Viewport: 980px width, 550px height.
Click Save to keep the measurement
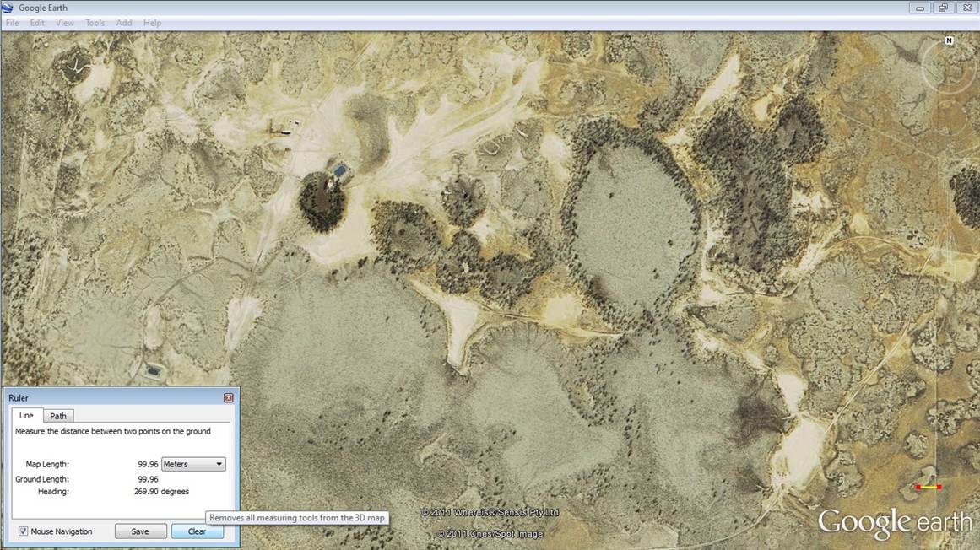140,531
